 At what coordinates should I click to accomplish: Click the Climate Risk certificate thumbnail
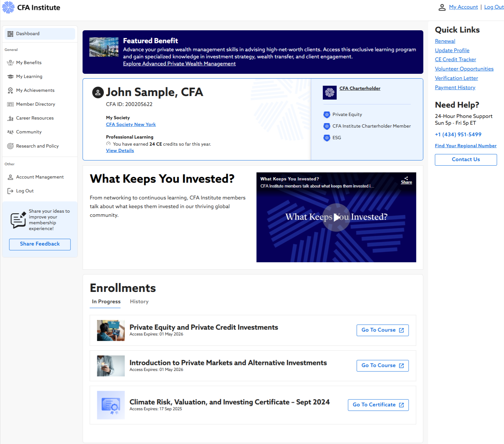click(x=111, y=405)
